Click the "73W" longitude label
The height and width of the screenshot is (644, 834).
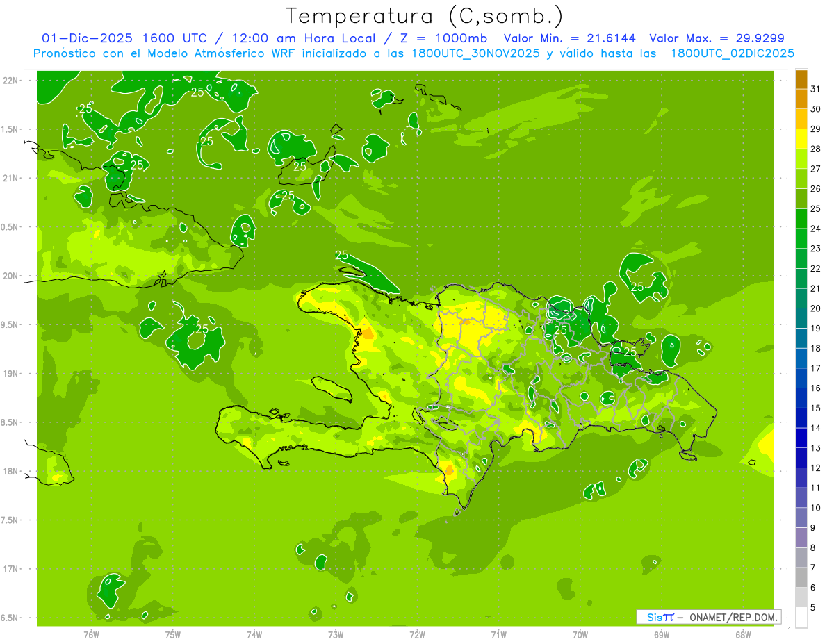[336, 634]
